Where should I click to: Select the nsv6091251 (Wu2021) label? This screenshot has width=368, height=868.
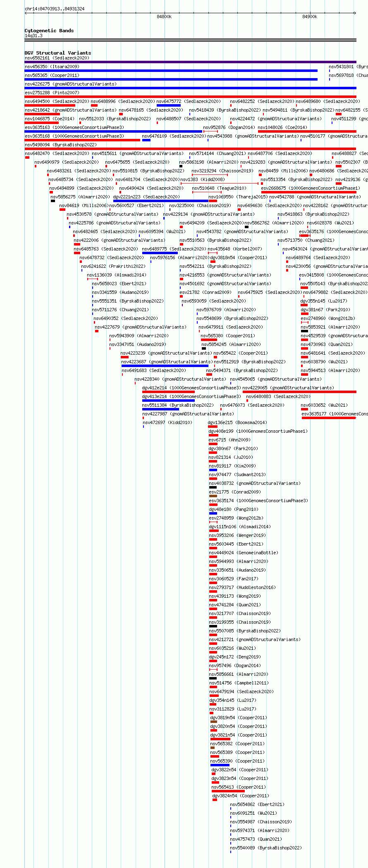[x=253, y=813]
